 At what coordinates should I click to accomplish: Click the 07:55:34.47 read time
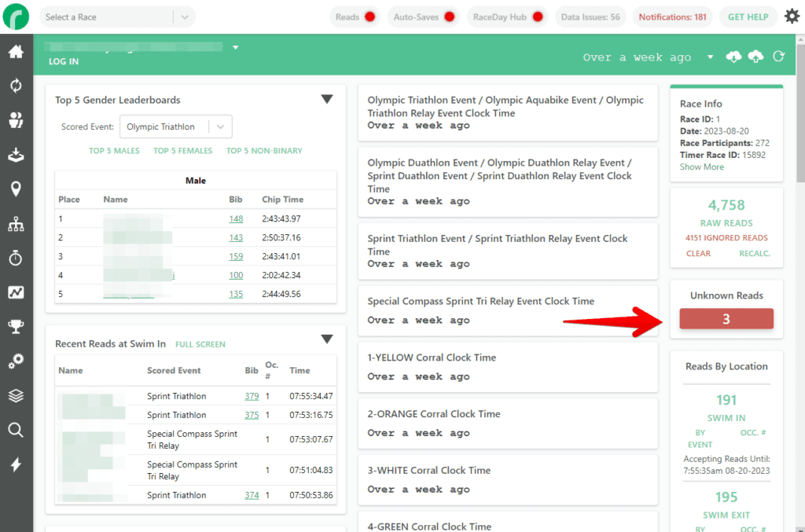[x=311, y=396]
